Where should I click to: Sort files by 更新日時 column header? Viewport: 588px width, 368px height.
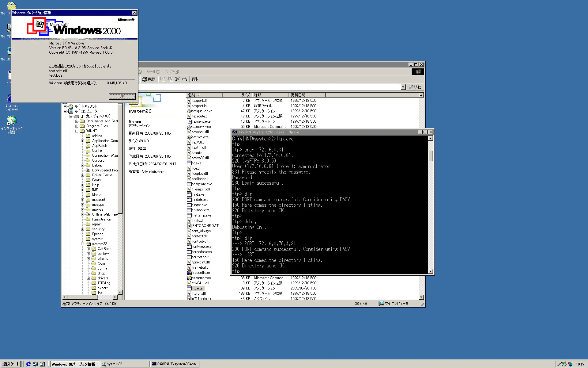click(x=307, y=95)
